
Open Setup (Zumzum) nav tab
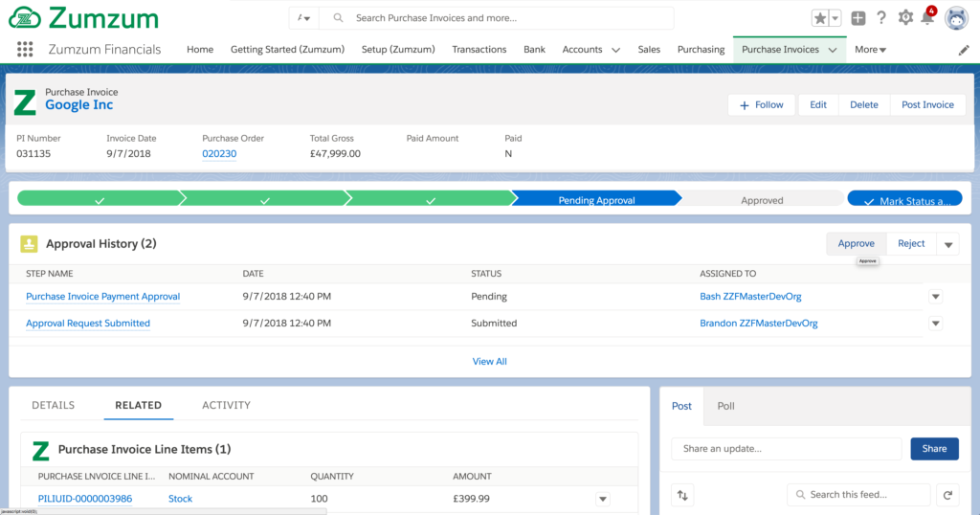point(398,50)
